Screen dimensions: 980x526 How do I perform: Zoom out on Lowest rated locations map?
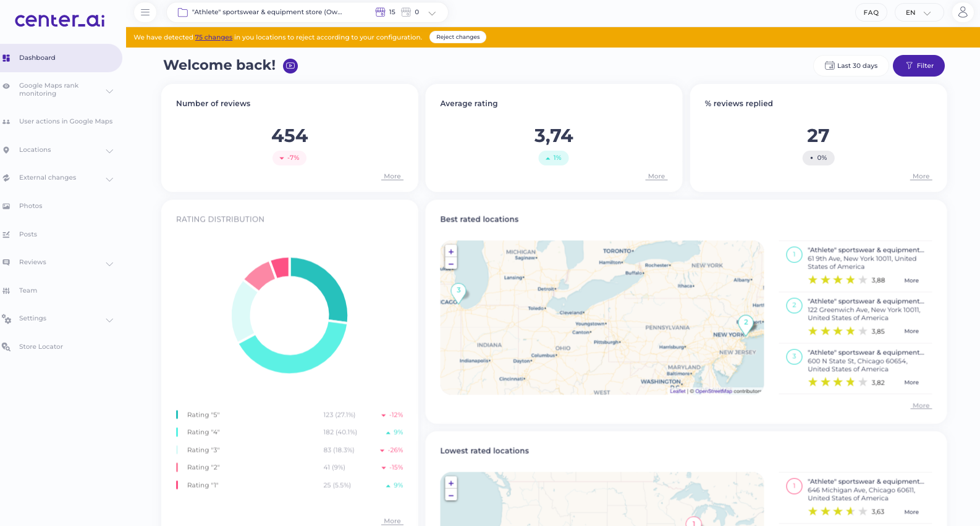point(451,495)
